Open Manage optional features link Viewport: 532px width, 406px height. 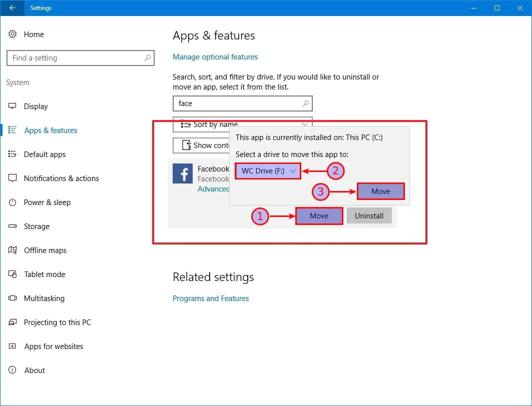click(215, 57)
